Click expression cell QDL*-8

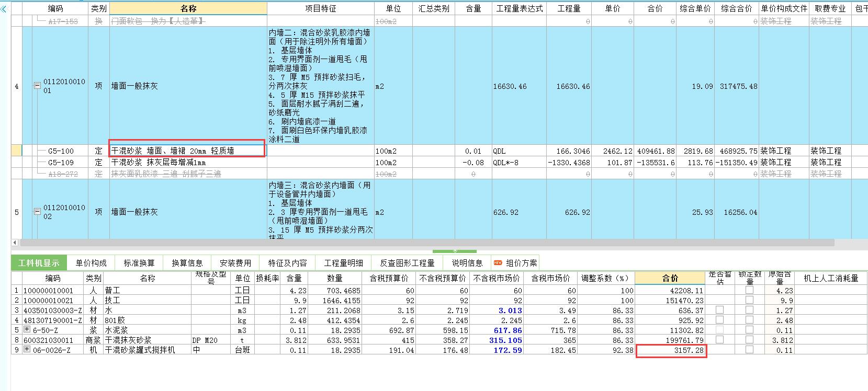(x=520, y=162)
